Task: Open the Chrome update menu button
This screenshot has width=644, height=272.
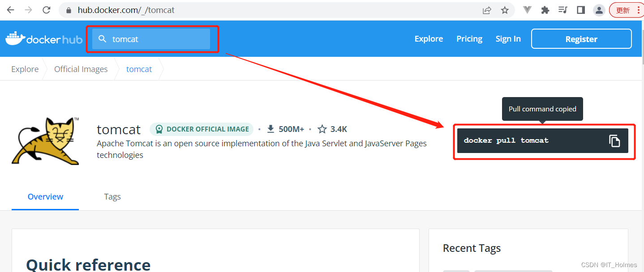Action: (x=626, y=10)
